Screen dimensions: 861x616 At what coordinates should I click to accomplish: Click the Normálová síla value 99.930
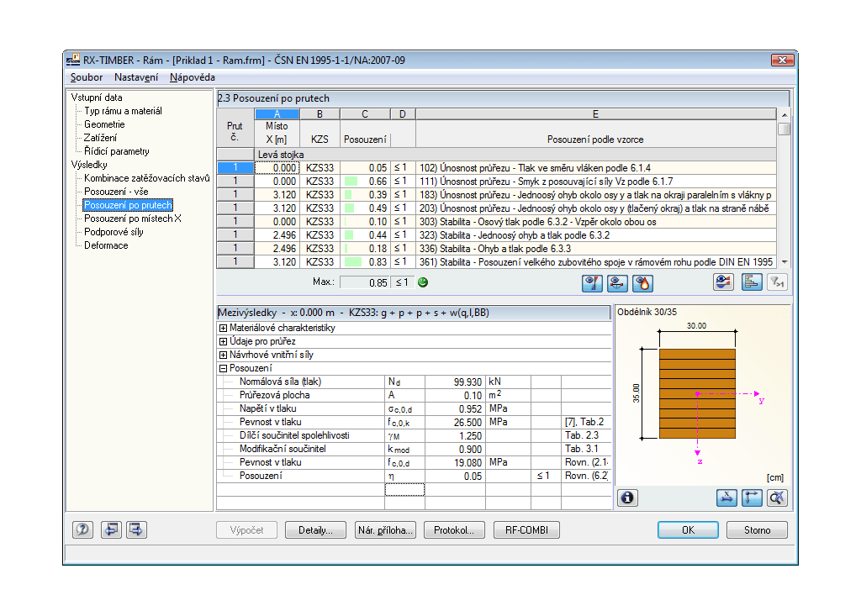click(455, 382)
